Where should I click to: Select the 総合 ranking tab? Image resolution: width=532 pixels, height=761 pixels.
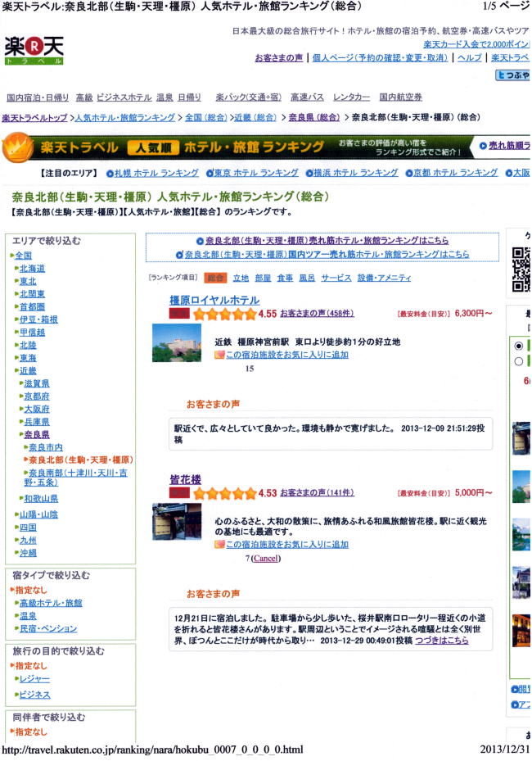point(215,278)
